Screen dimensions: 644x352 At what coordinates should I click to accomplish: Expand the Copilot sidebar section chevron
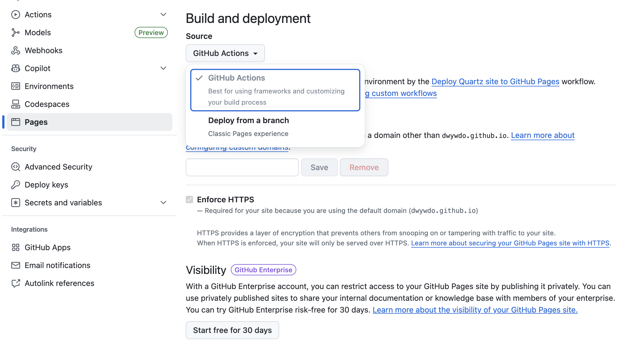163,68
